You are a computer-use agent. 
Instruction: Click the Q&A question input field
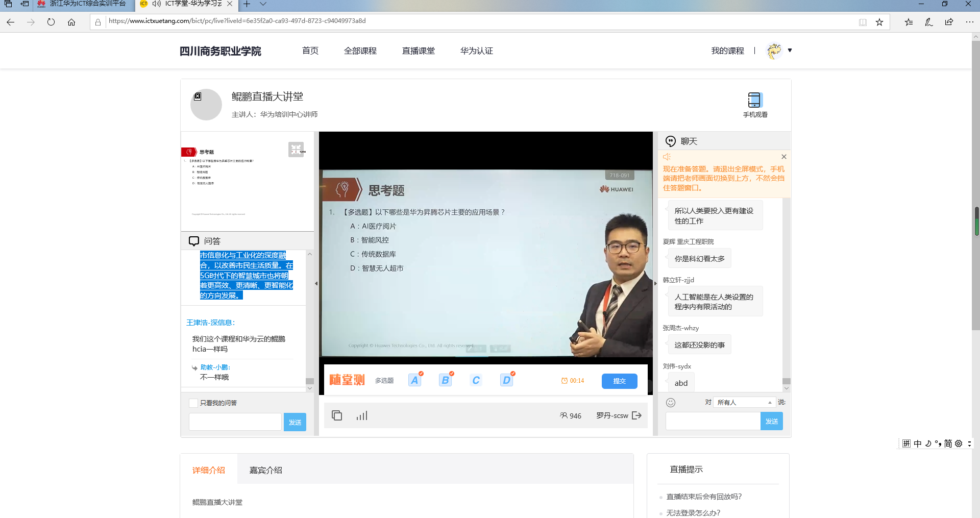pos(235,422)
